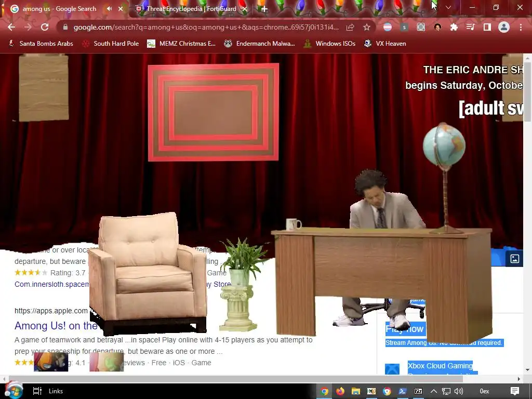Image resolution: width=532 pixels, height=399 pixels.
Task: Click the address bar URL field
Action: tap(206, 27)
